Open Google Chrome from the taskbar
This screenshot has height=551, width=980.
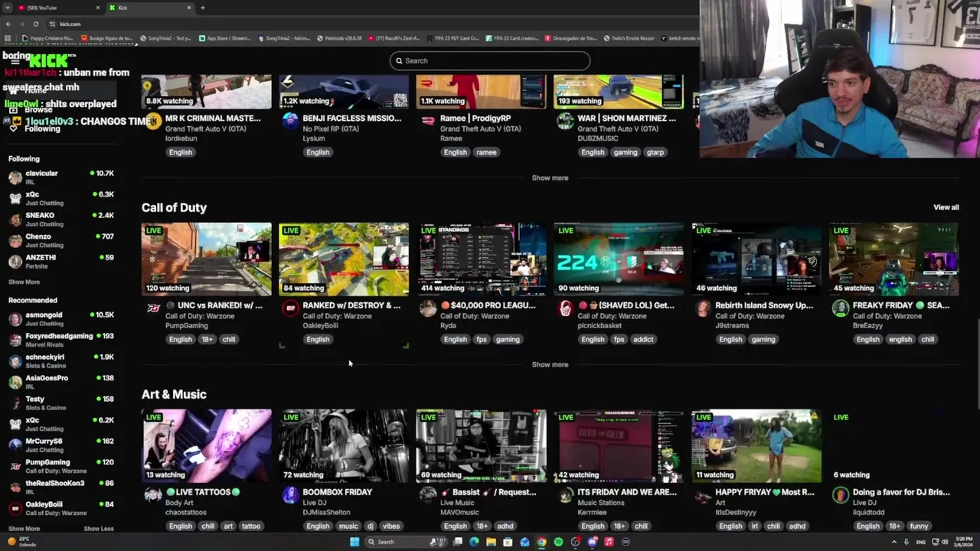click(x=541, y=542)
